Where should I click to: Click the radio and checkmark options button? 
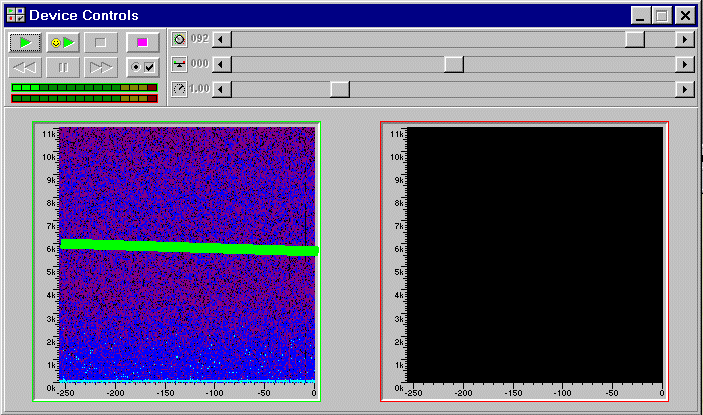143,68
